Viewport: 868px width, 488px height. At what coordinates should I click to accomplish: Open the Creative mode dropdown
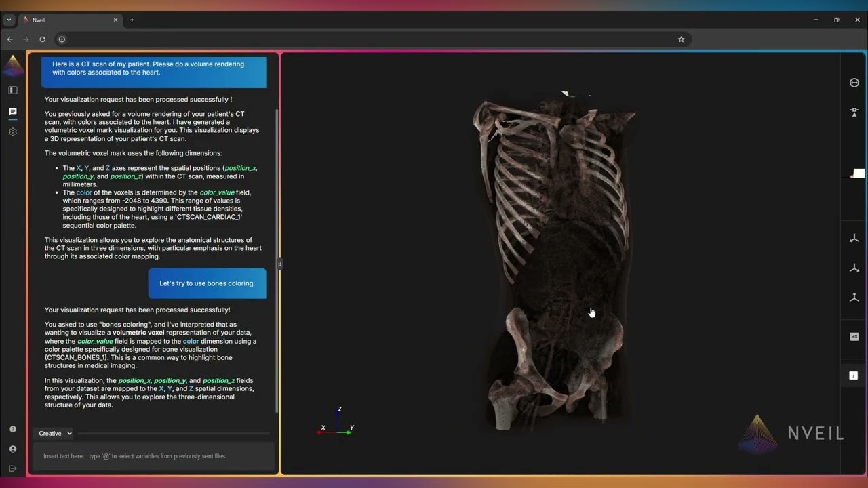(55, 433)
